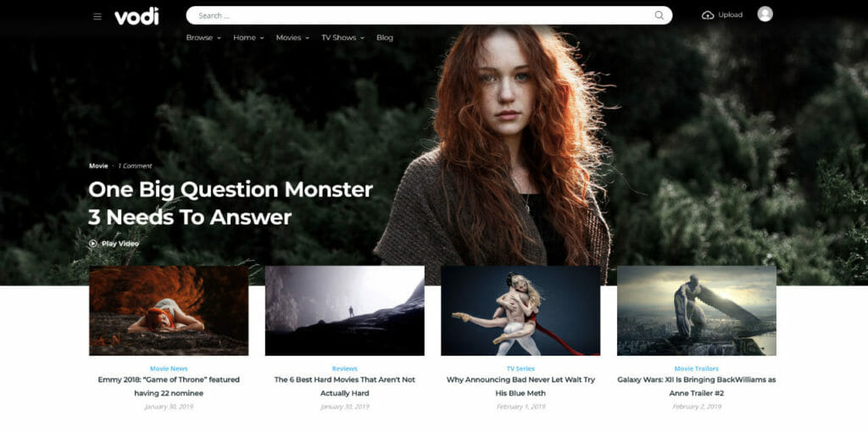
Task: Click the Play Video label
Action: [x=120, y=243]
